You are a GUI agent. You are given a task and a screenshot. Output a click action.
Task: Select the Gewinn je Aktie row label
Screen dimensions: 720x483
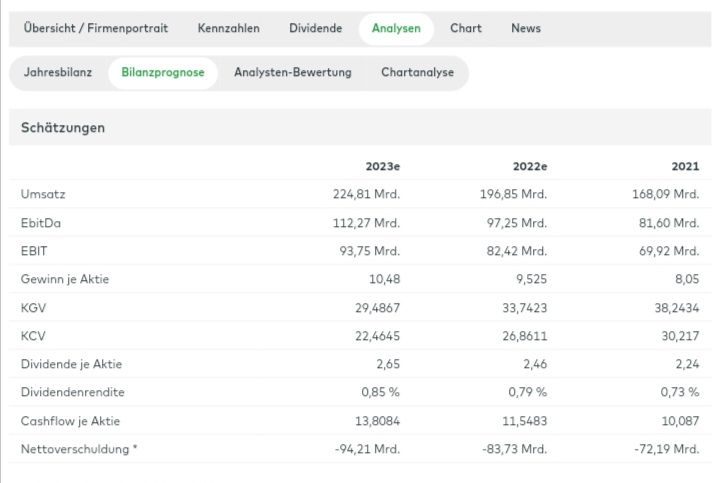(65, 279)
